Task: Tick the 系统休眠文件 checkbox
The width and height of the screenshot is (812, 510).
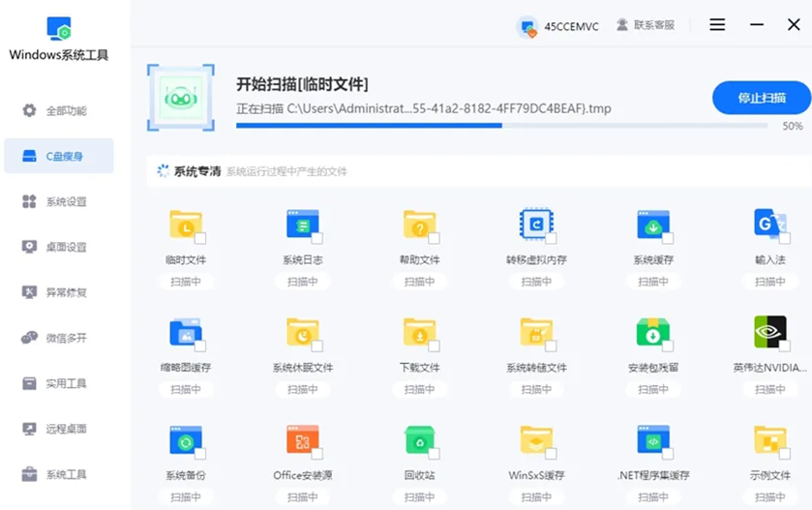Action: click(316, 345)
